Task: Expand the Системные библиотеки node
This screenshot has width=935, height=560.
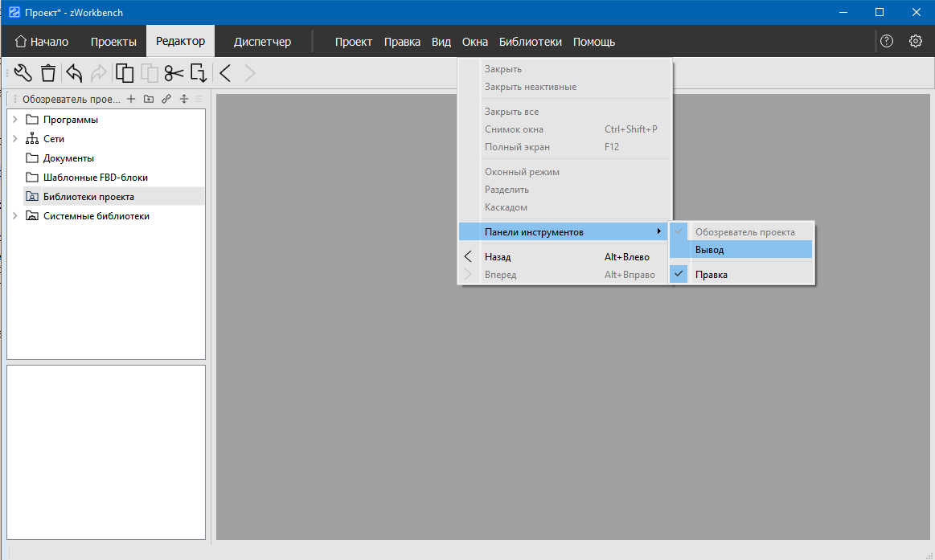Action: tap(14, 216)
